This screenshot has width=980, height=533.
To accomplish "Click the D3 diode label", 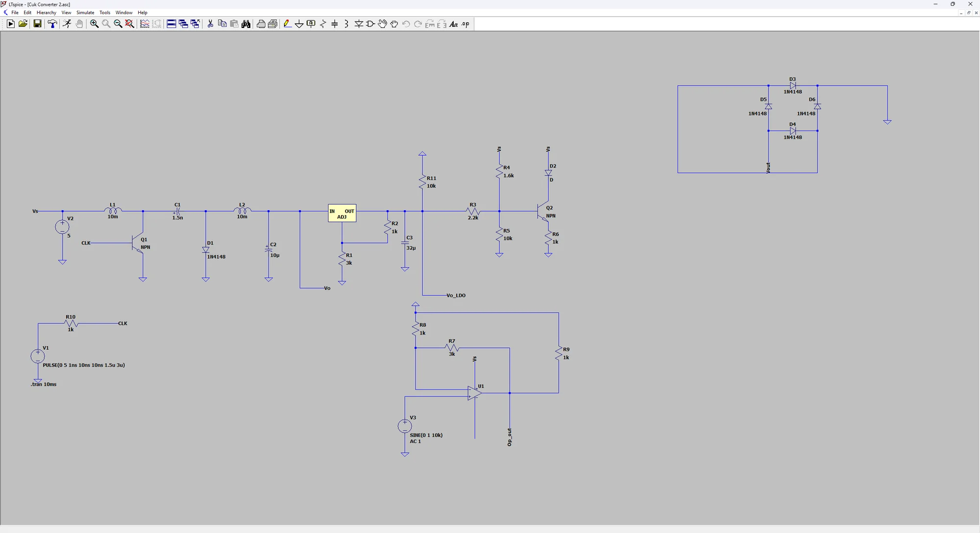I will pos(793,79).
